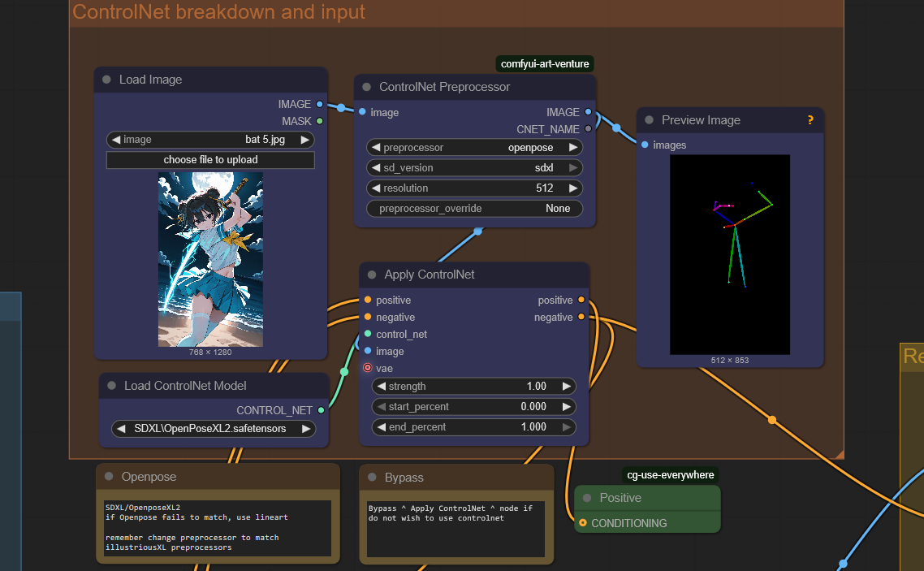Select the ControlNet breakdown and input group title
The image size is (924, 571).
(218, 12)
